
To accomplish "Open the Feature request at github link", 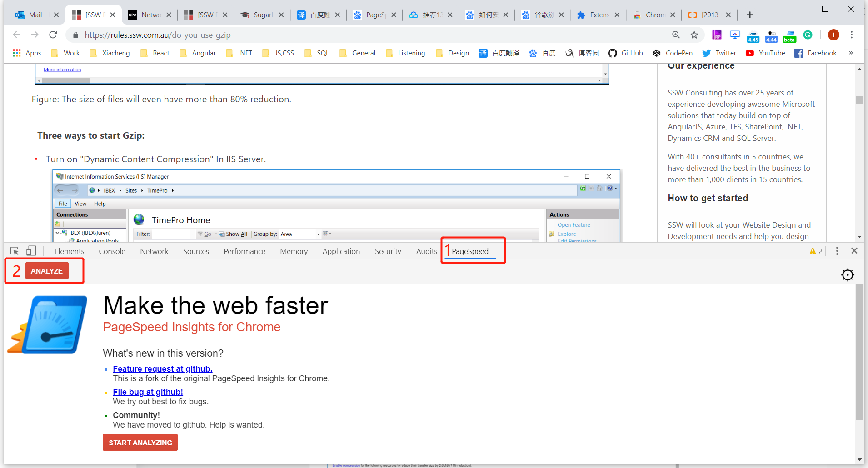I will click(x=163, y=369).
